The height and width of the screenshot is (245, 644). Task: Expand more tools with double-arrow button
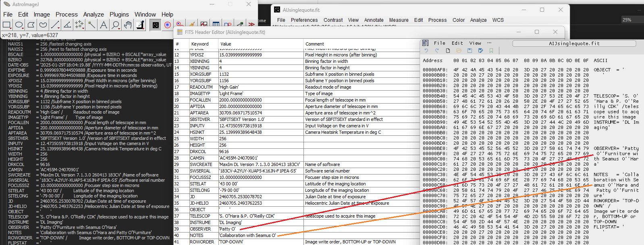252,25
